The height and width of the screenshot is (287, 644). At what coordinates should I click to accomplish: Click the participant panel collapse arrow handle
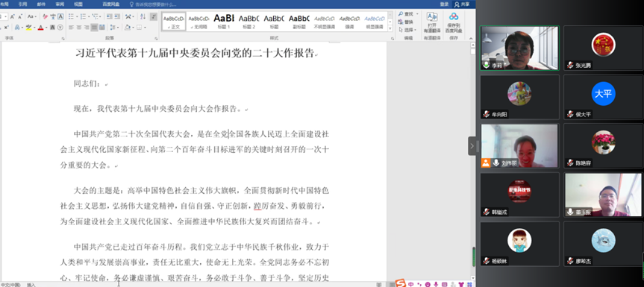point(472,146)
